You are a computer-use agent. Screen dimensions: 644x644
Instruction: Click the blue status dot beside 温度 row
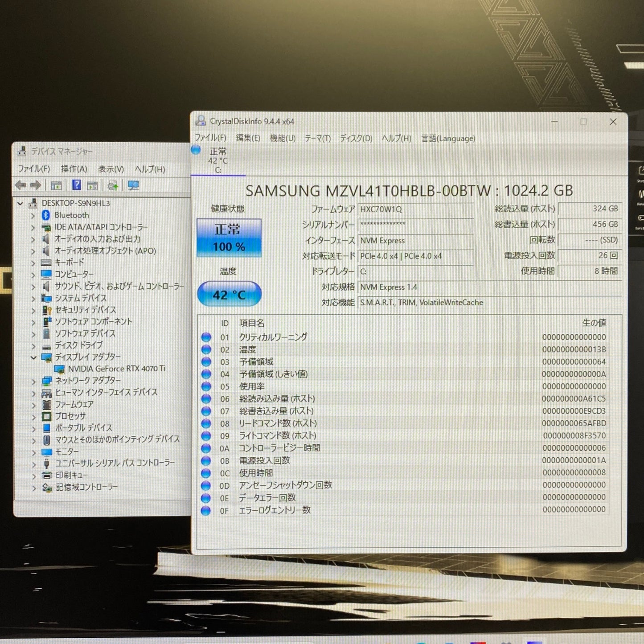point(206,349)
